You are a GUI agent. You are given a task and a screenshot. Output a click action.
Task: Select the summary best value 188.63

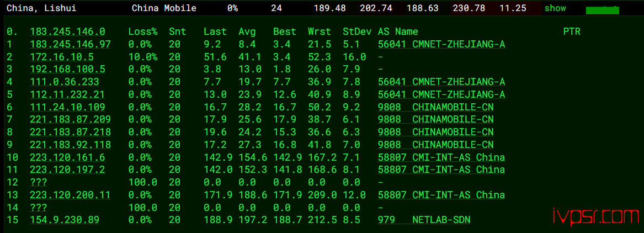coord(422,8)
